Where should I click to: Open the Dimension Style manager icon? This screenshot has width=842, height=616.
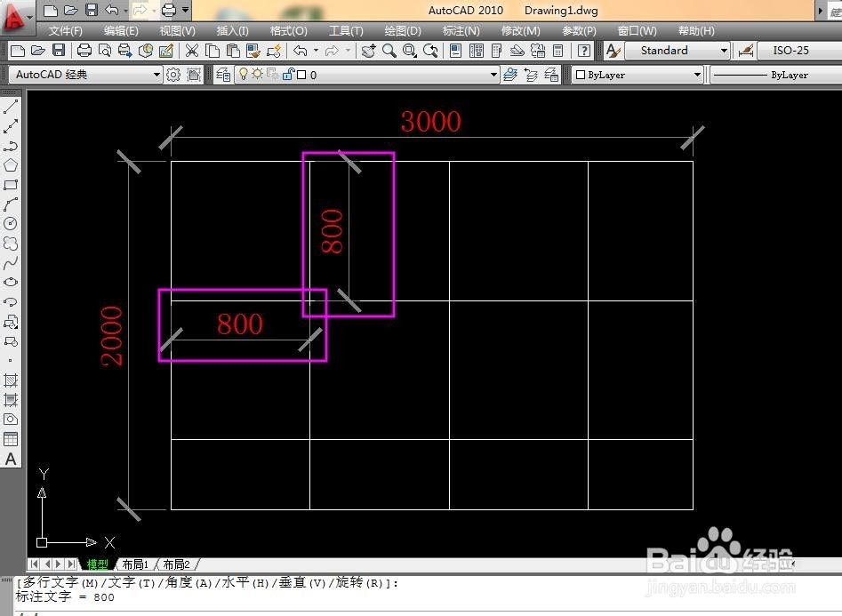(x=746, y=51)
